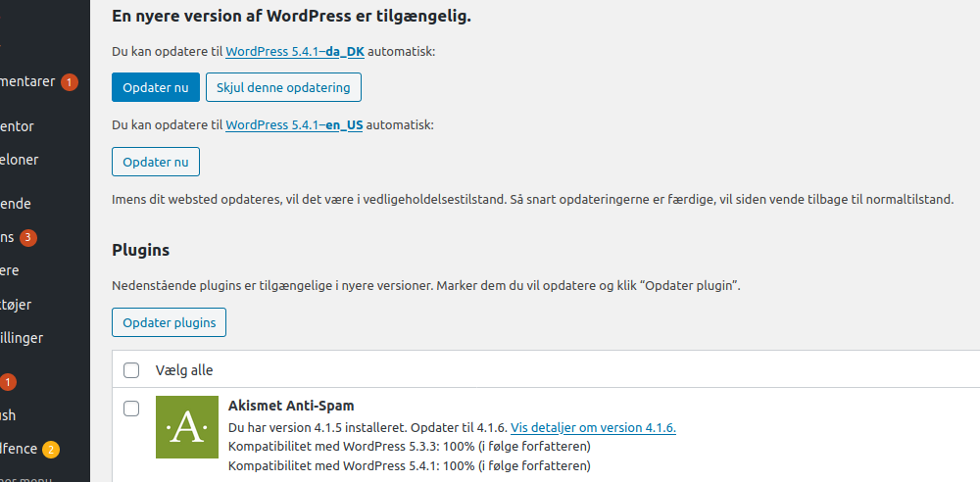Click the Opdater nu button for en_US
Viewport: 980px width, 482px height.
coord(156,162)
